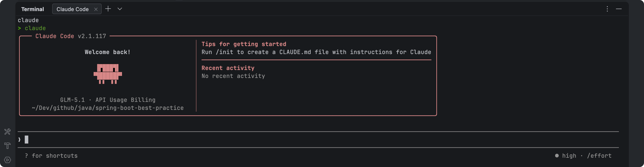Click the "? for shortcuts" hint

tap(51, 156)
